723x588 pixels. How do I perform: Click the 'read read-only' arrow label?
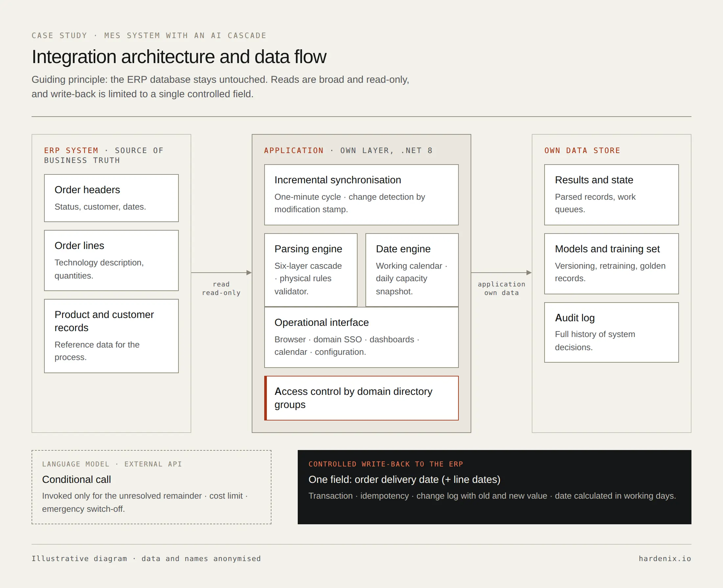[x=221, y=288]
